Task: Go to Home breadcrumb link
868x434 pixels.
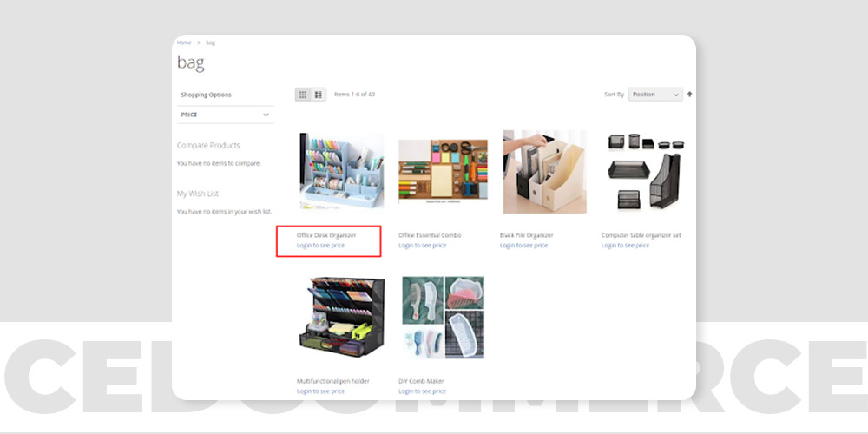Action: tap(184, 43)
